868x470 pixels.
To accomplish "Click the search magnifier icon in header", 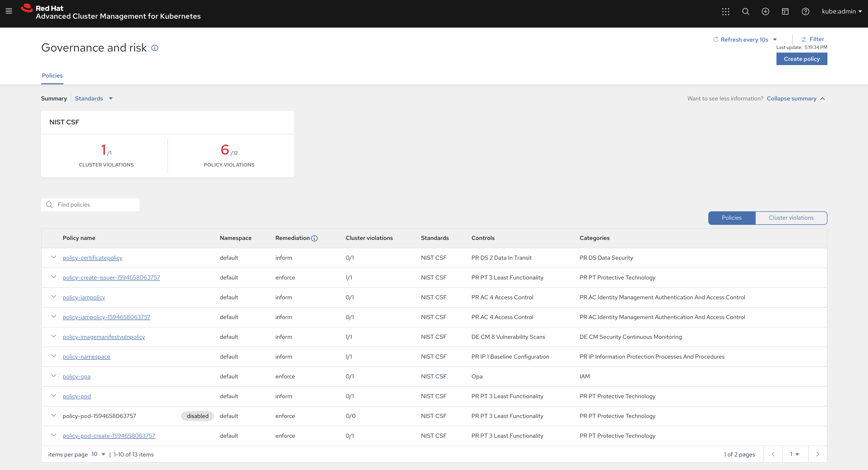I will point(746,11).
